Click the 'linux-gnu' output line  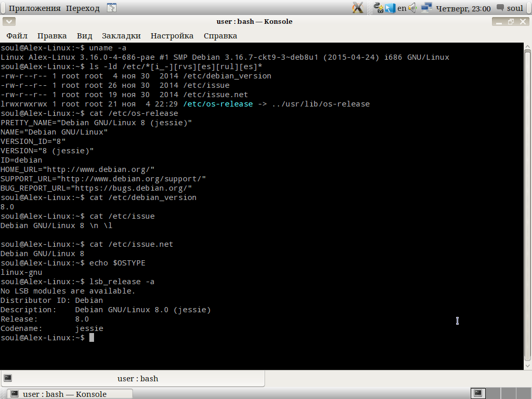(21, 272)
